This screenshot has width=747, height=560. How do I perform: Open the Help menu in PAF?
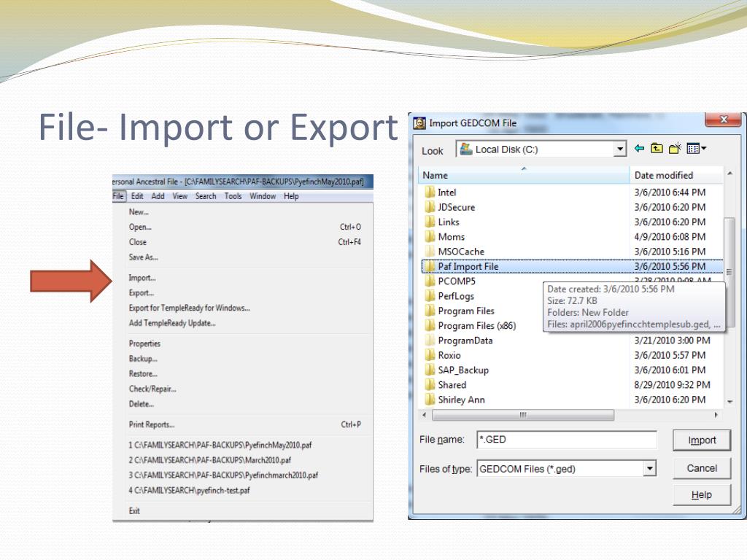pos(291,196)
